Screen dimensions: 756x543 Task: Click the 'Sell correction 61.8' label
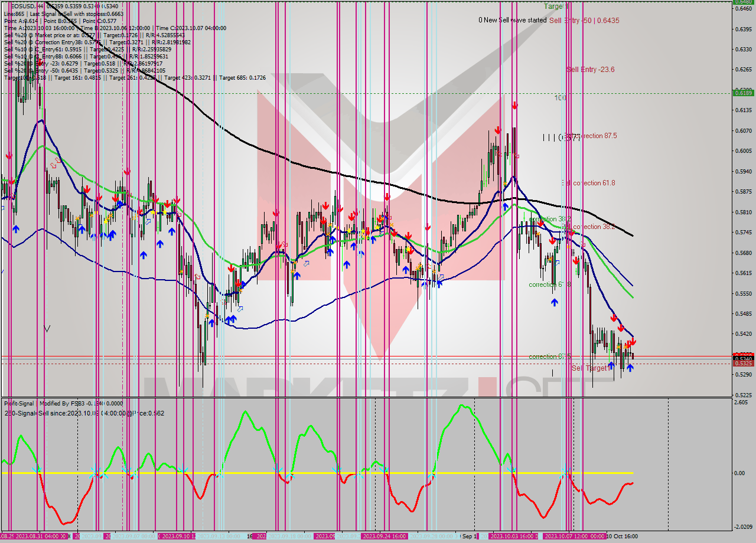tap(589, 183)
